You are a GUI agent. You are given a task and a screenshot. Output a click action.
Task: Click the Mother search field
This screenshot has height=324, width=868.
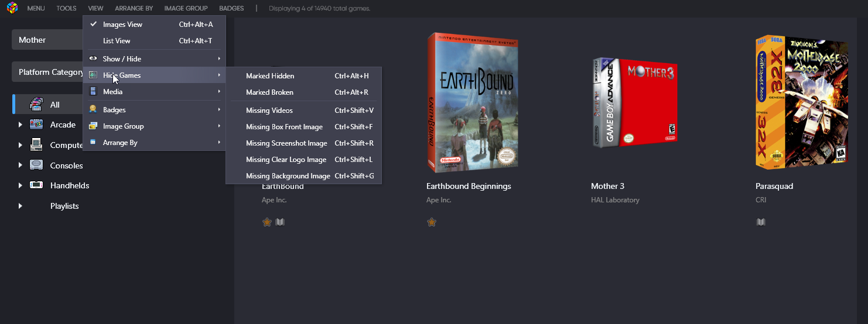(48, 40)
